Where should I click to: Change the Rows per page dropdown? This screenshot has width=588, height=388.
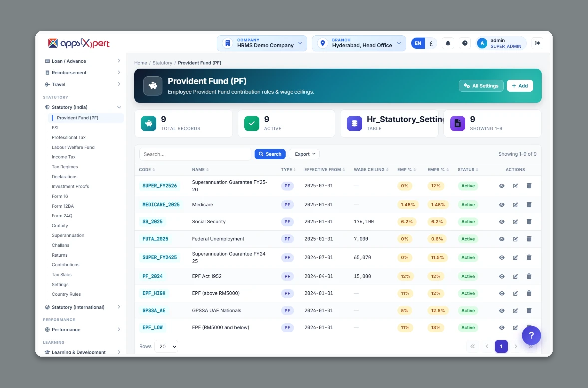[x=166, y=347]
